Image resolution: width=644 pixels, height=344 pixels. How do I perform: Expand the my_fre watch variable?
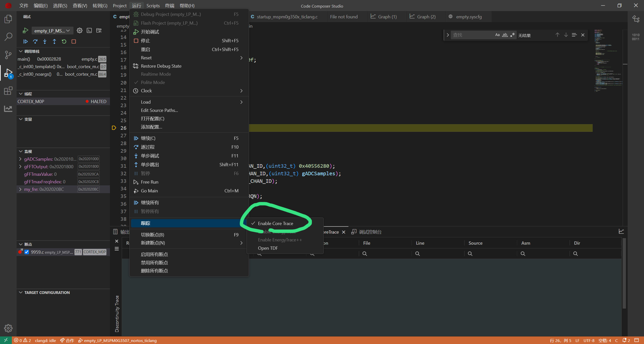click(20, 189)
